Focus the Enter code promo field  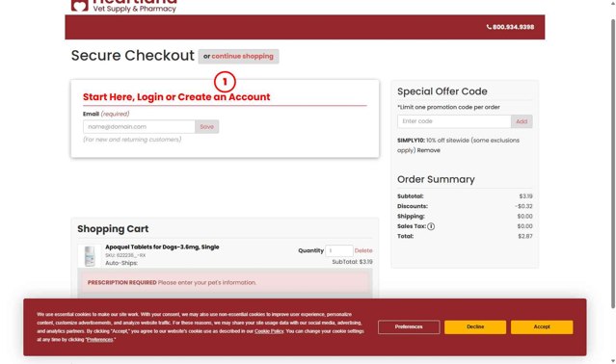454,121
